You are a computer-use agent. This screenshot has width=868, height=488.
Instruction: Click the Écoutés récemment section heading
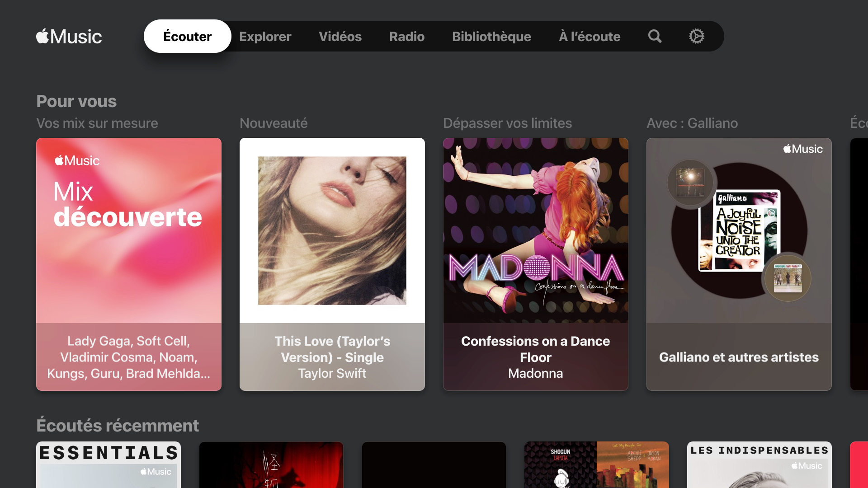(118, 426)
